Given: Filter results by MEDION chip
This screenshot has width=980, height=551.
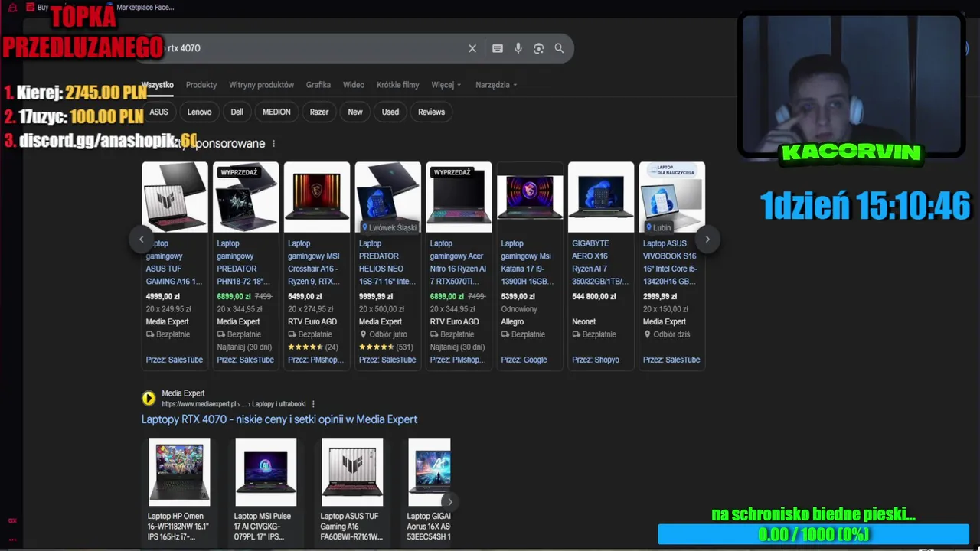Looking at the screenshot, I should (x=276, y=112).
